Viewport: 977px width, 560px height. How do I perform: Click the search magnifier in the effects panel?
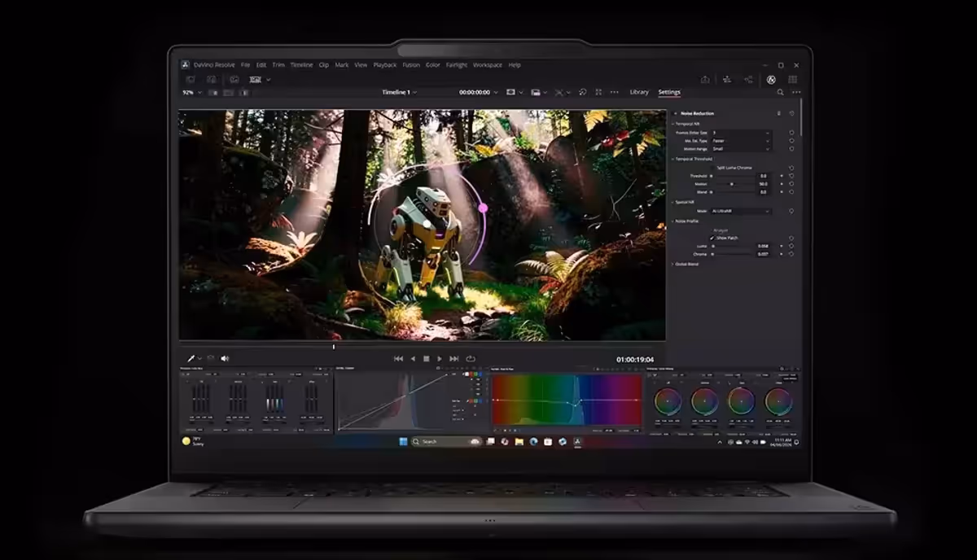pyautogui.click(x=780, y=92)
